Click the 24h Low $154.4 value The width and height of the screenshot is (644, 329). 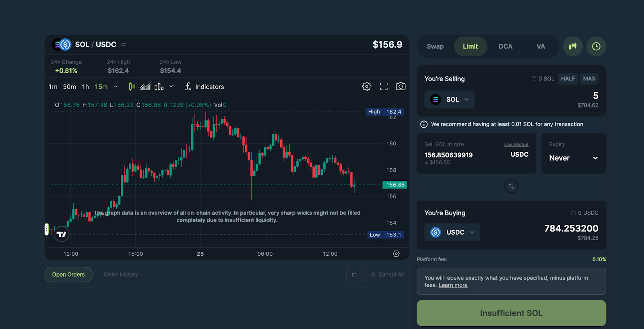click(171, 71)
